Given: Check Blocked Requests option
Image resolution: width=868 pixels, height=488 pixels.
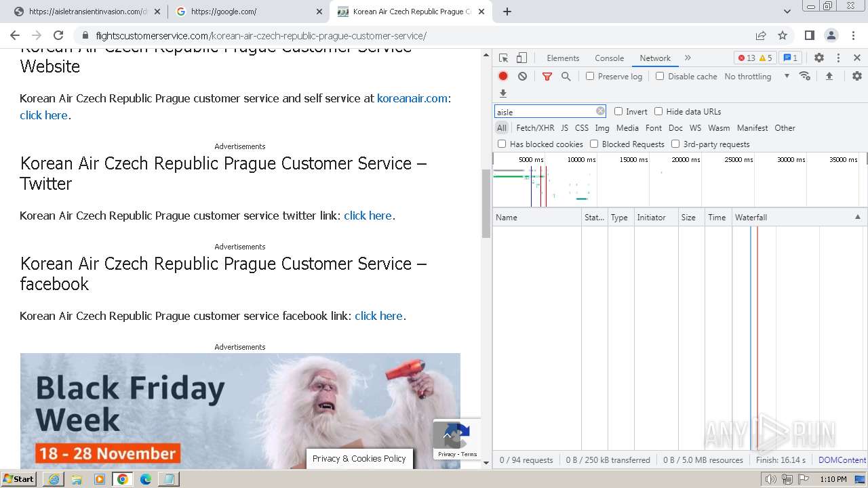Looking at the screenshot, I should point(594,144).
